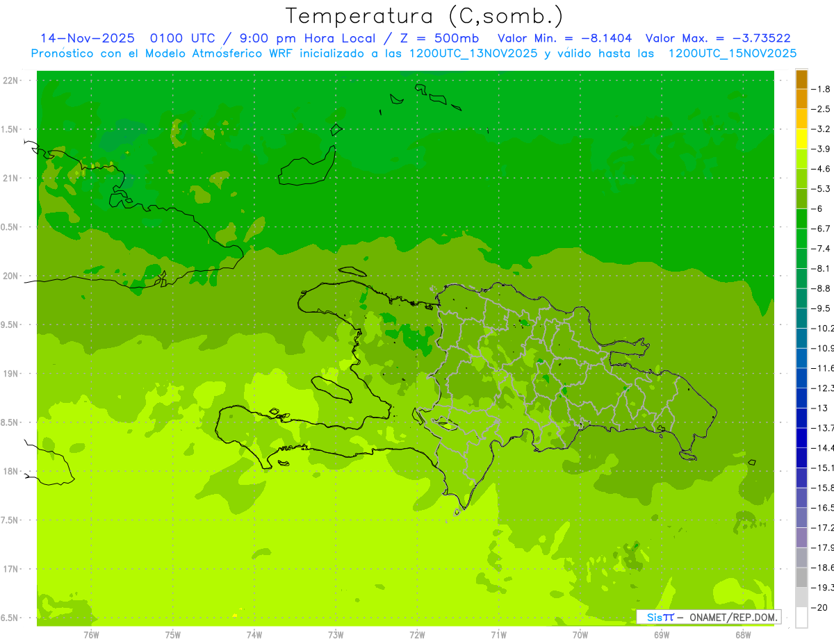Click the '-16.5' colorbar value

[x=822, y=508]
